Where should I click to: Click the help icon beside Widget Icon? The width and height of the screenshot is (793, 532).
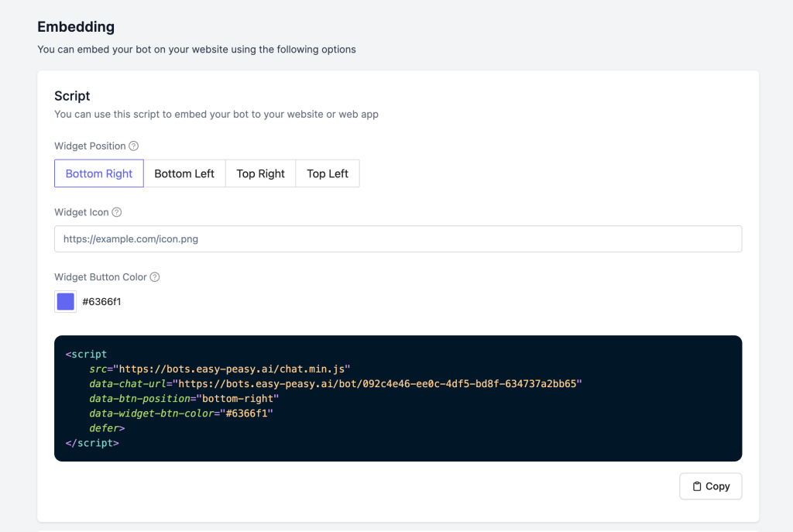click(x=117, y=212)
